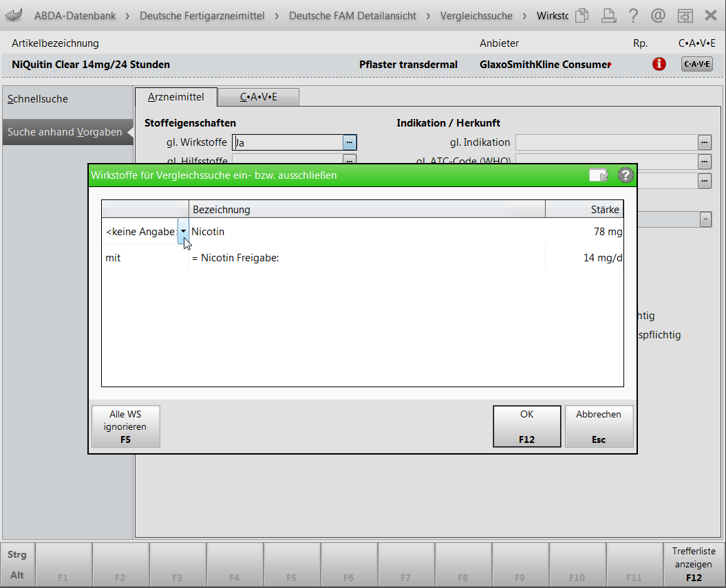Click the copy document icon in top bar

tap(581, 16)
